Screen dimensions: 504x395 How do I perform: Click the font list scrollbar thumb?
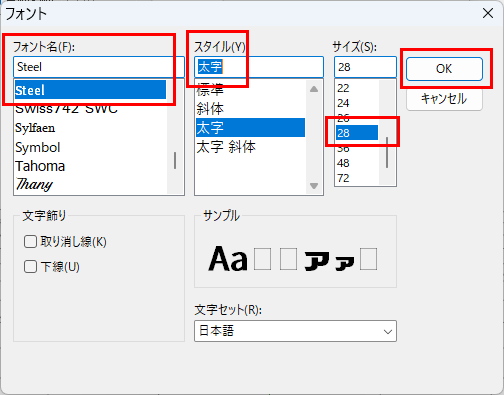175,161
